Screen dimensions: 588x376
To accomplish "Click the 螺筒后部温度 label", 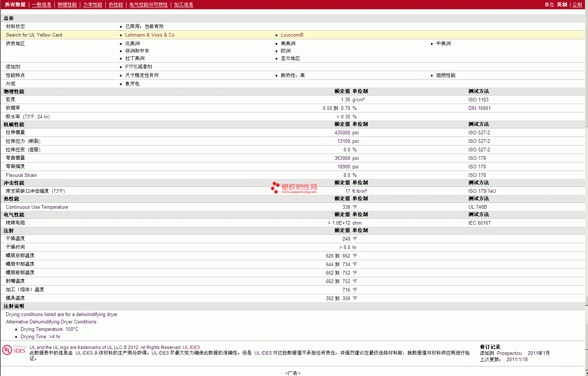I will point(20,256).
